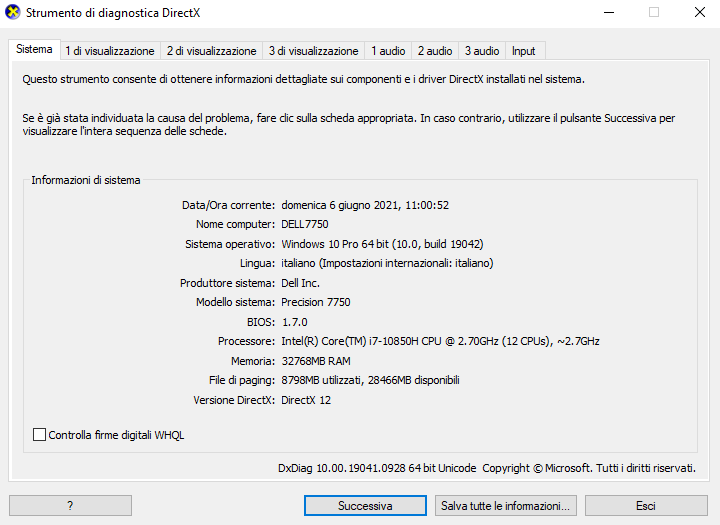Switch to the 1 di visualizzazione tab

[110, 51]
